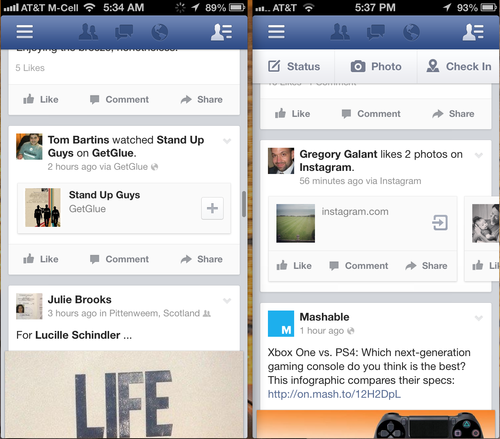Open the on.mash.to/12H2DpL link
The width and height of the screenshot is (500, 439).
(334, 394)
